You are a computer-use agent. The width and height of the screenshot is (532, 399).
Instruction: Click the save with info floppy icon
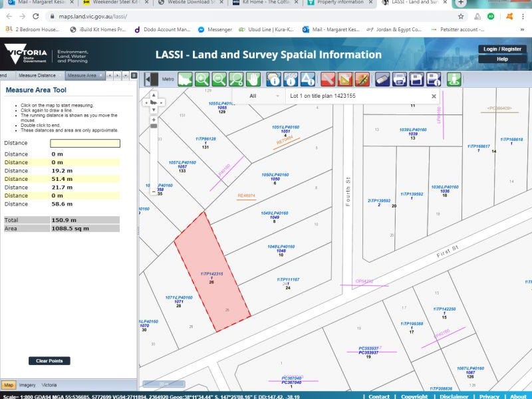coord(434,79)
